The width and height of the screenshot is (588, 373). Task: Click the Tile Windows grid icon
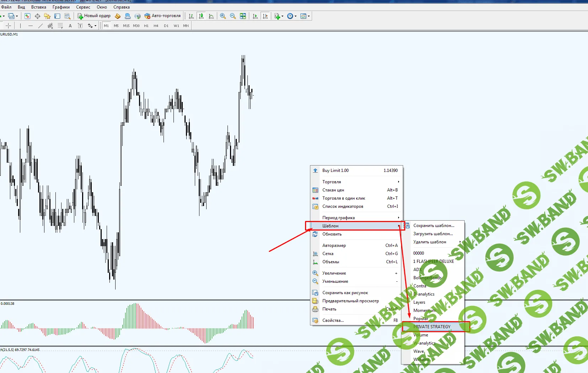(x=243, y=16)
